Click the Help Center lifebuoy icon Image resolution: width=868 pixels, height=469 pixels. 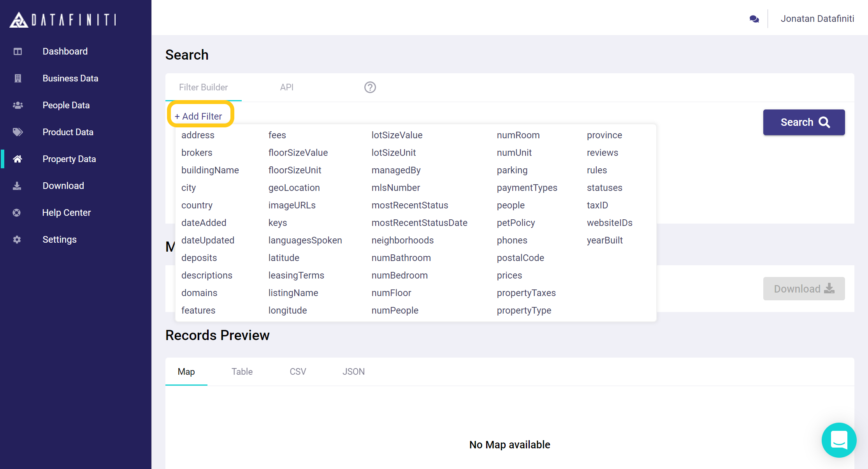pyautogui.click(x=17, y=213)
